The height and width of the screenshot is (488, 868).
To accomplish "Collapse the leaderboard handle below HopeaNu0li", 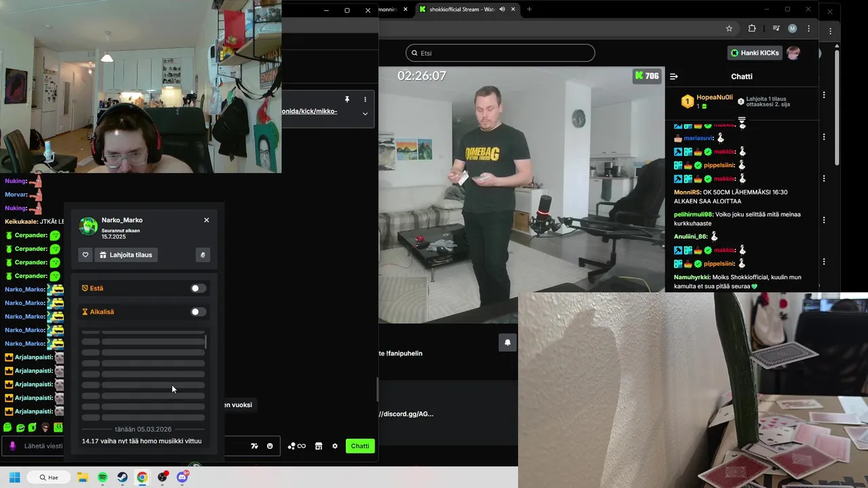I will point(742,121).
